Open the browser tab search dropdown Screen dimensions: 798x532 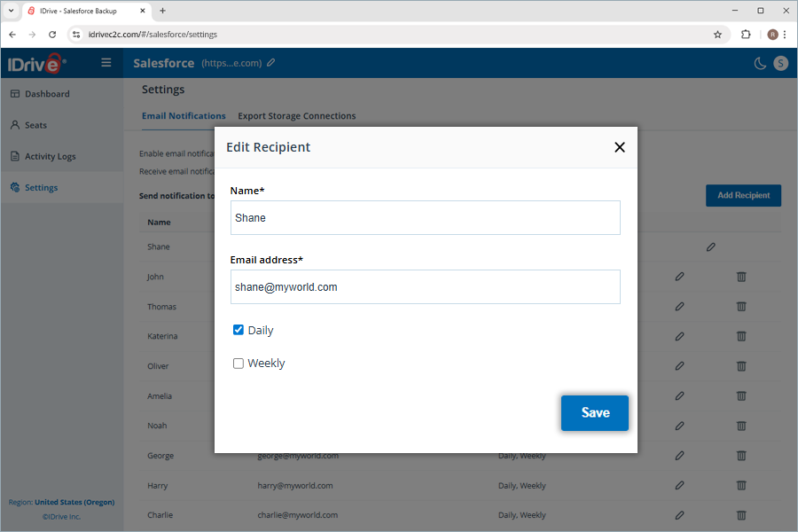click(11, 10)
